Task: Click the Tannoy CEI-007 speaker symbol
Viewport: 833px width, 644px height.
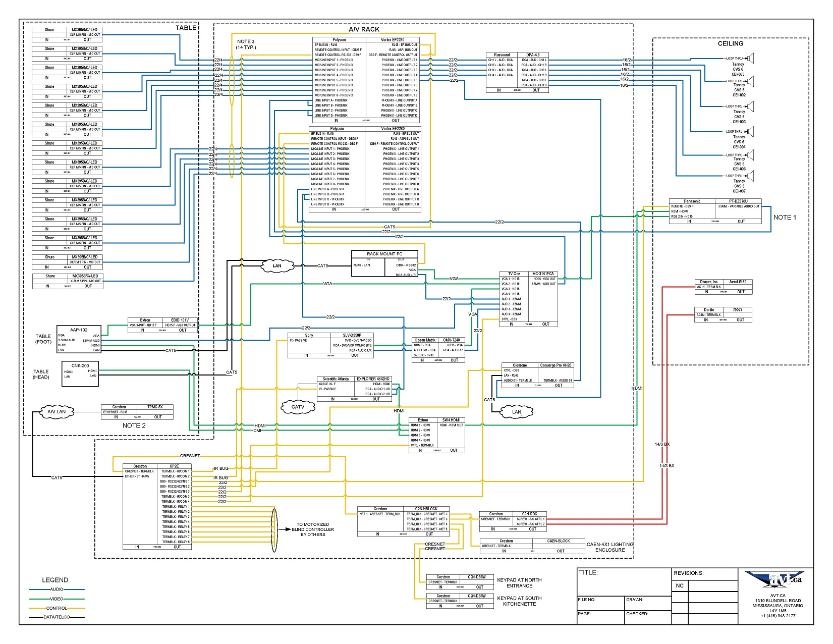Action: point(750,176)
